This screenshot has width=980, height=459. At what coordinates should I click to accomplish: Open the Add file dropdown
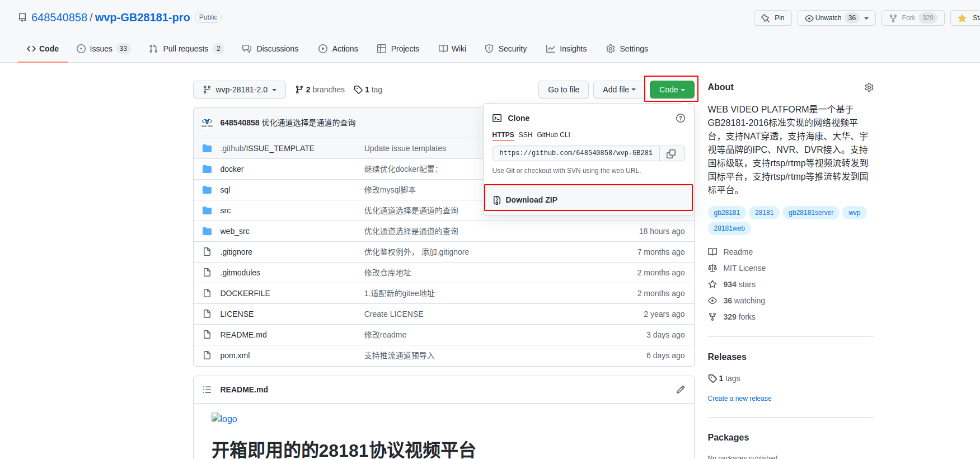coord(618,90)
